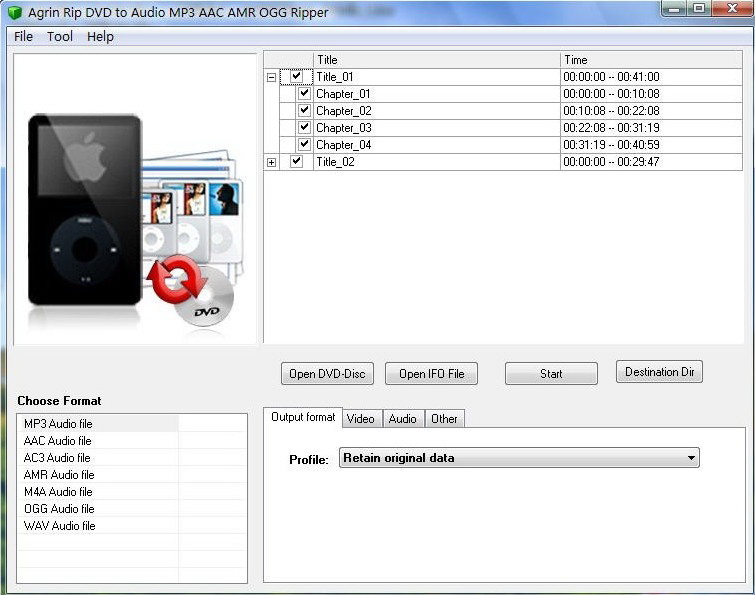The image size is (755, 595).
Task: Select the Chapter_02 row name
Action: 344,111
